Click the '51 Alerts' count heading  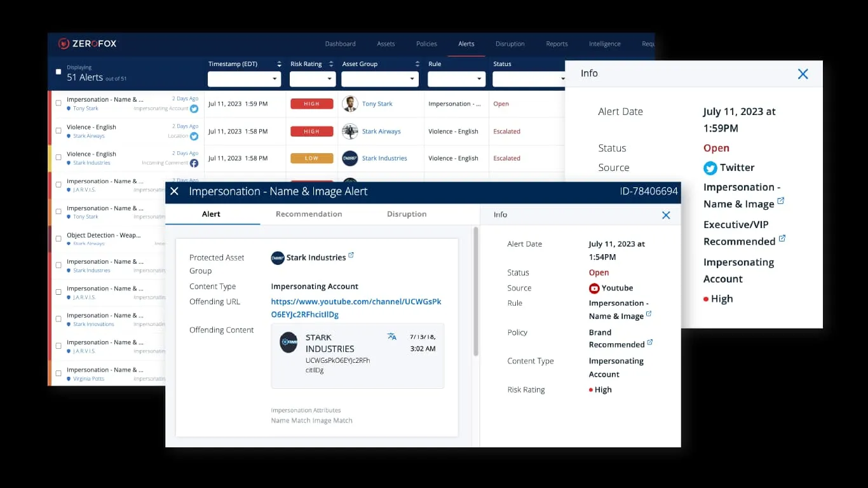point(85,78)
